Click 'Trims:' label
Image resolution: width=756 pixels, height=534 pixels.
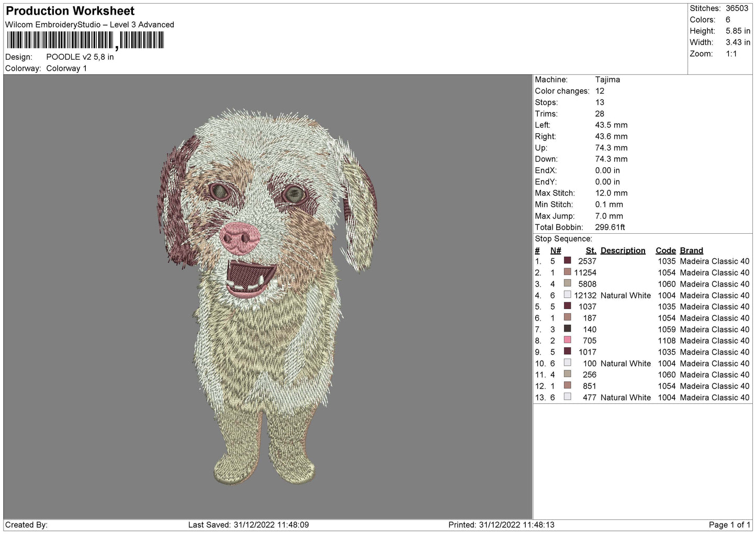tap(546, 113)
